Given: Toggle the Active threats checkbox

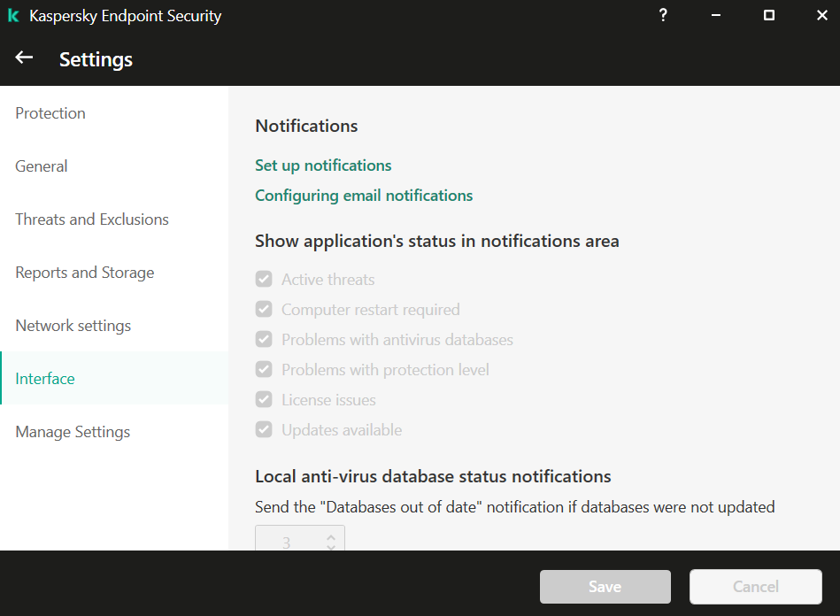Looking at the screenshot, I should 264,280.
